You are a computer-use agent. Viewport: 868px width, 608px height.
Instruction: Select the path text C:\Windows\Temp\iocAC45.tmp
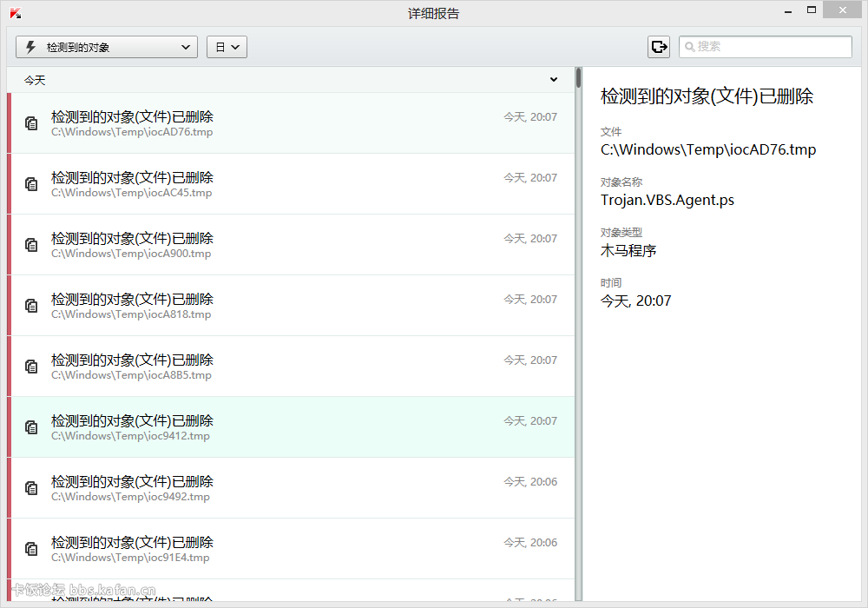(x=131, y=193)
